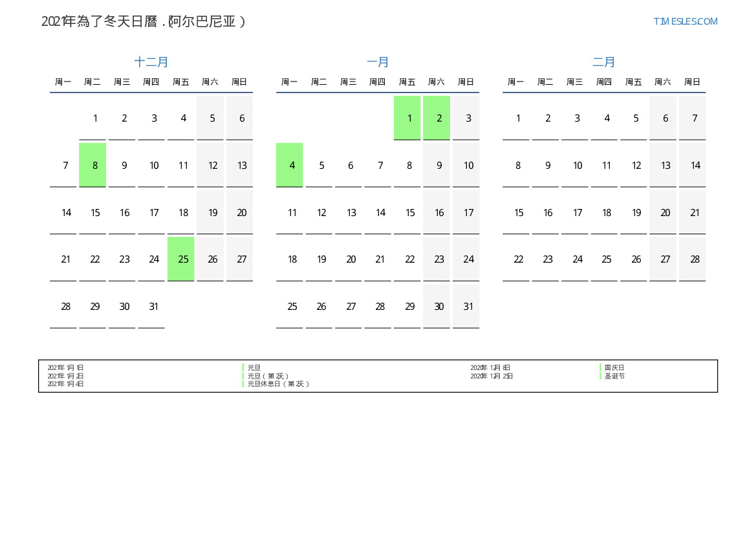The height and width of the screenshot is (535, 756).
Task: Click legend date 2020年12月25日
Action: tap(491, 376)
